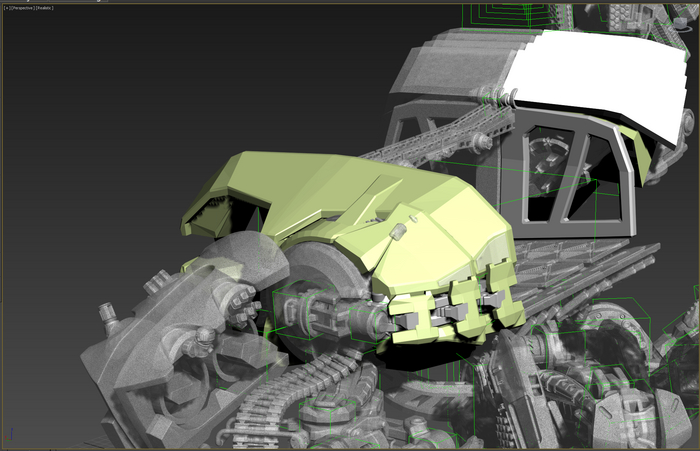Click the XYZ axis tripod gizmo
Viewport: 700px width, 451px height.
(9, 437)
